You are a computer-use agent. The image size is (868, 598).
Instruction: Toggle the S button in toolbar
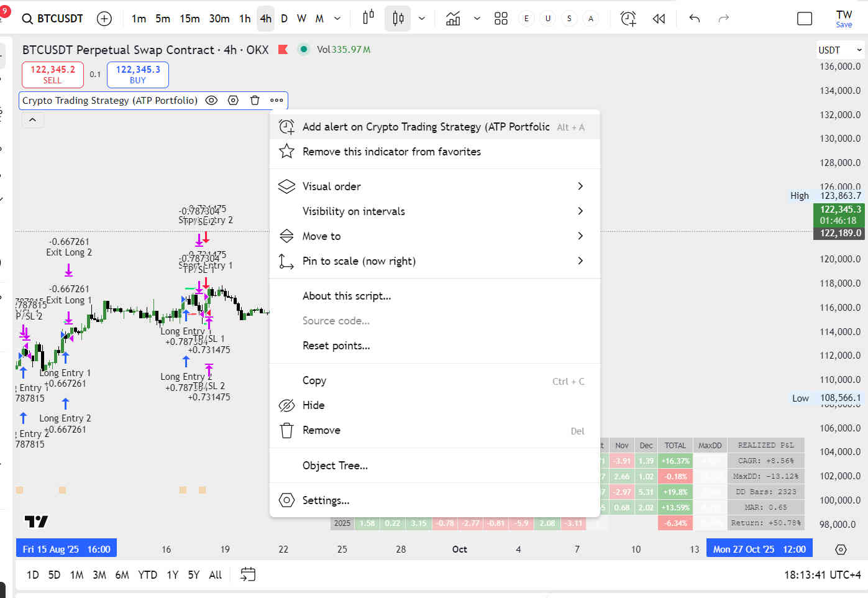pos(569,19)
